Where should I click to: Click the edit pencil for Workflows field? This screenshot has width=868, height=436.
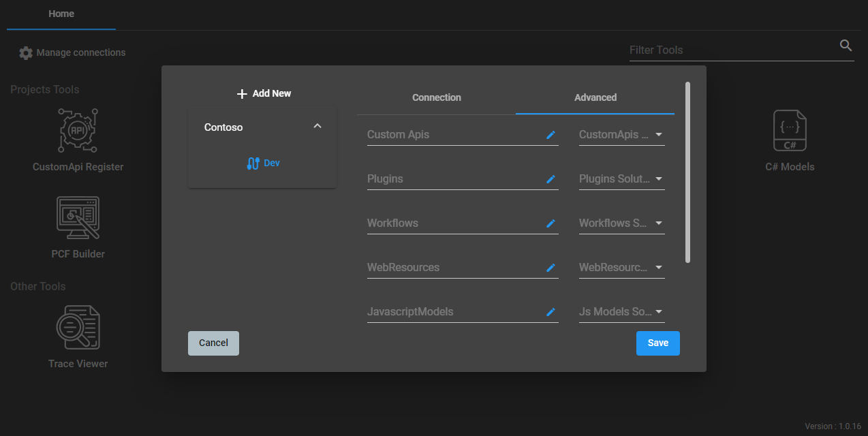[x=551, y=223]
